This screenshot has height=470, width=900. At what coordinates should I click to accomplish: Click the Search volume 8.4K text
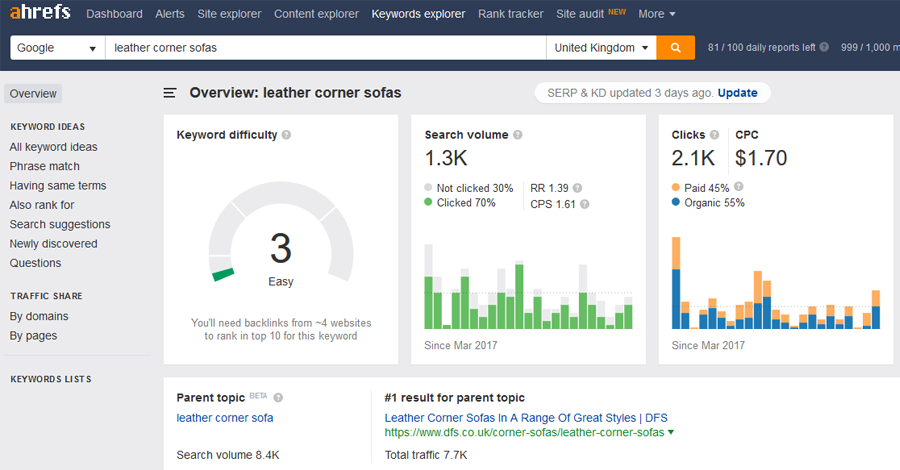pyautogui.click(x=228, y=455)
